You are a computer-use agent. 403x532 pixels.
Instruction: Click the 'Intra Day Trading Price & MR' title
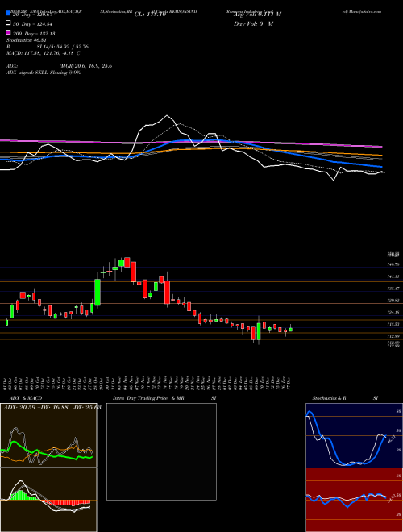(x=148, y=398)
